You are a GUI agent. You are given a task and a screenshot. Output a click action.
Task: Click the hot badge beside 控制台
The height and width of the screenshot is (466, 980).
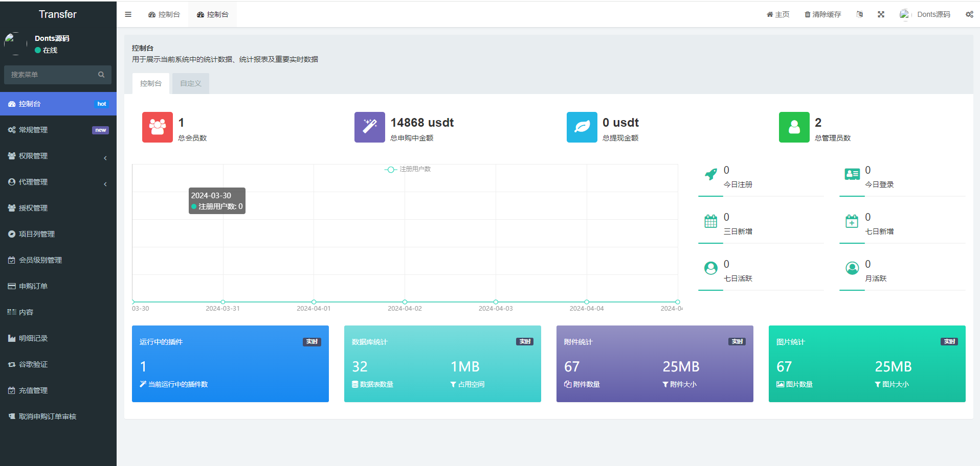pos(102,104)
